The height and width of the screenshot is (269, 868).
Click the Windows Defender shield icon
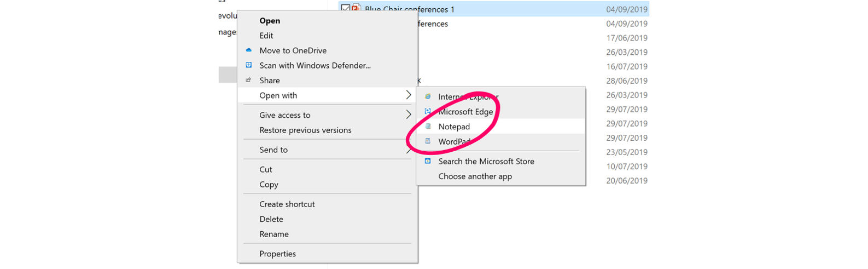[249, 65]
